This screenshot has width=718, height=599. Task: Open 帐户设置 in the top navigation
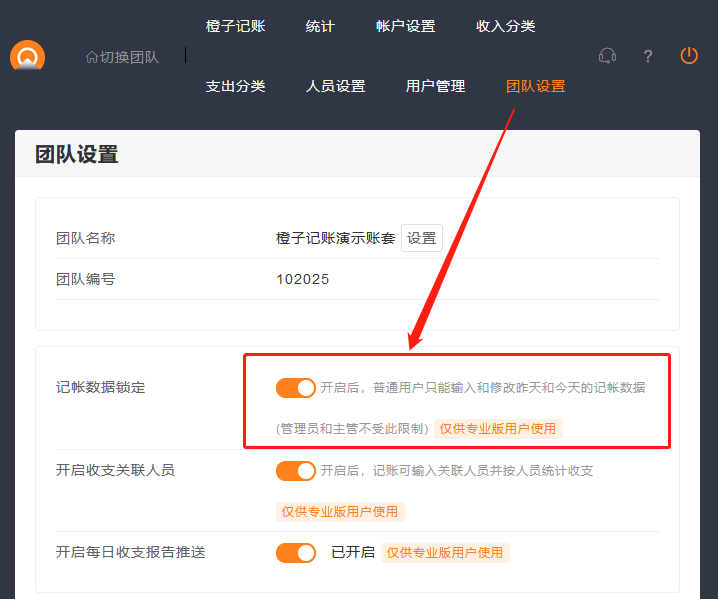point(405,26)
